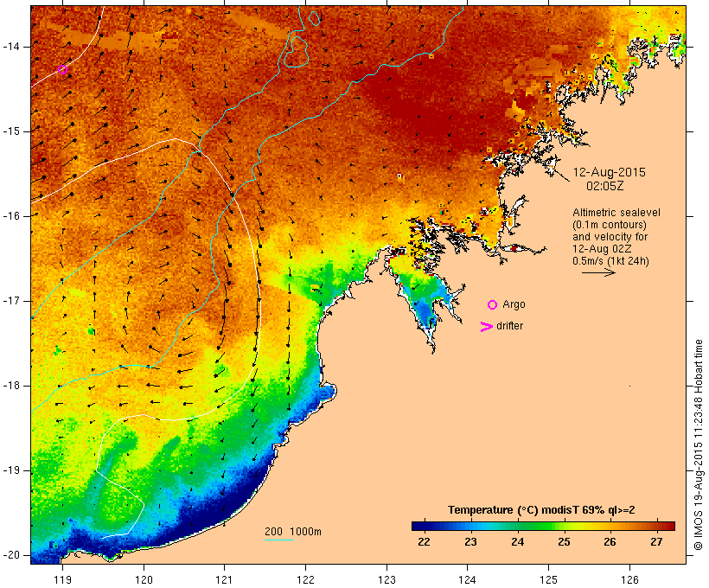This screenshot has height=588, width=709.
Task: Click the longitude axis label '126'
Action: point(629,579)
